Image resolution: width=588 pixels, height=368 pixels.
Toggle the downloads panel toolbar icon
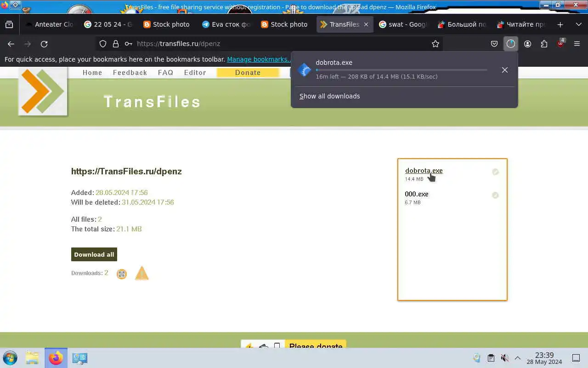511,44
